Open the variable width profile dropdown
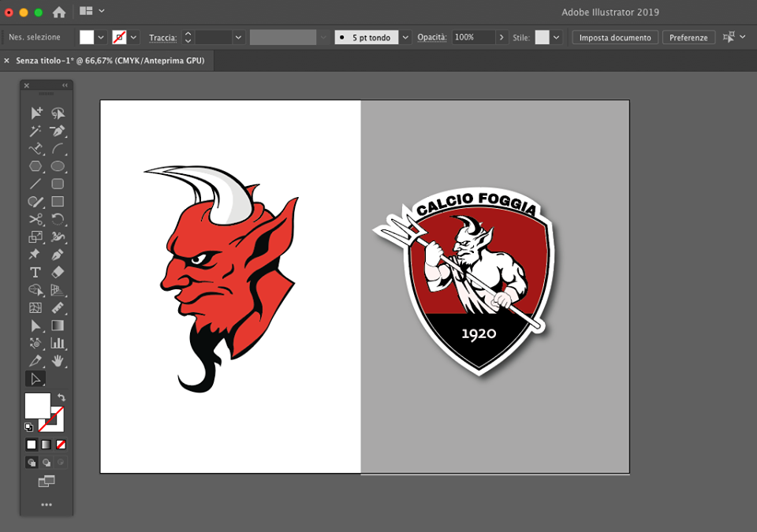Image resolution: width=757 pixels, height=532 pixels. point(323,37)
